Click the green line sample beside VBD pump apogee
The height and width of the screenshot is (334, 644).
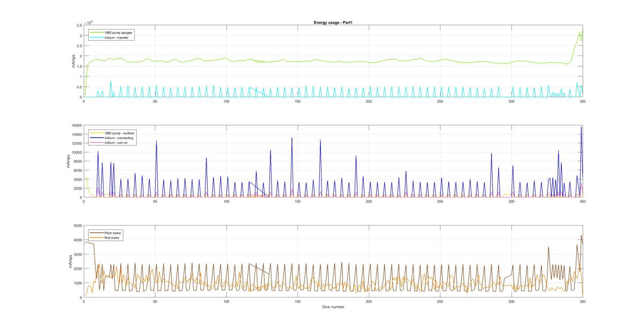[x=97, y=32]
